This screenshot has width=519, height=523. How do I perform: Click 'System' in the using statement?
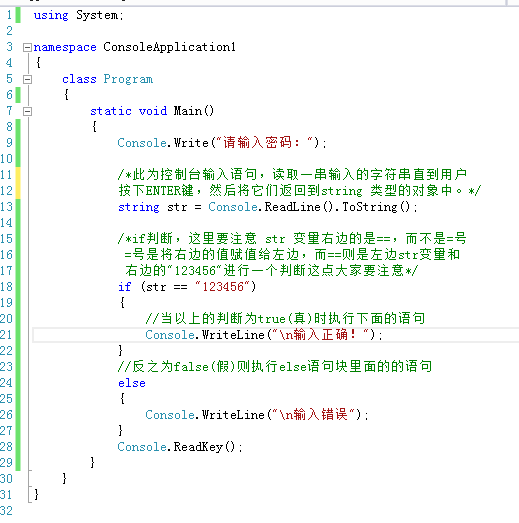(97, 15)
